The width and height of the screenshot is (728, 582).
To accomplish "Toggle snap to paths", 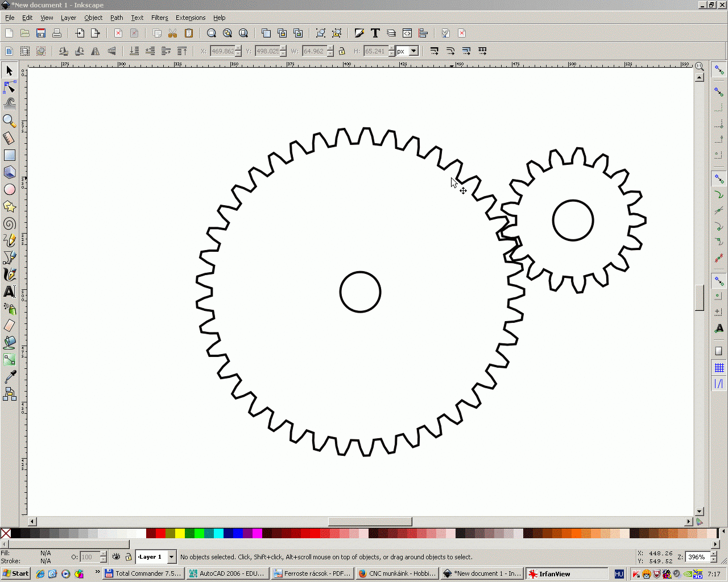I will (719, 195).
